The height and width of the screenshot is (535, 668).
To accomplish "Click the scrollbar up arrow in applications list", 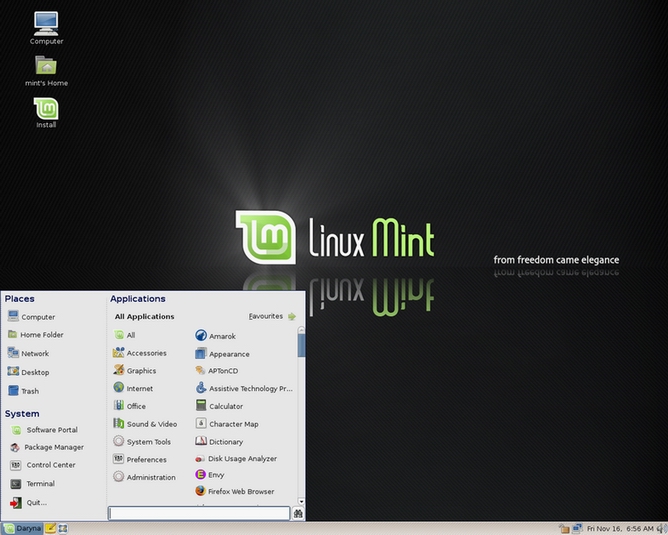I will point(302,330).
